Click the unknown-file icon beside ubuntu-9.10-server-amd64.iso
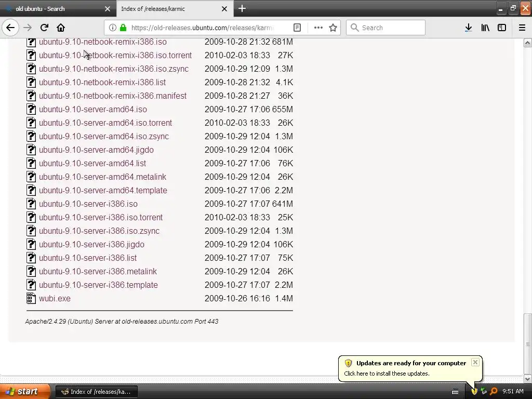Screen dimensions: 532x399 (31, 109)
